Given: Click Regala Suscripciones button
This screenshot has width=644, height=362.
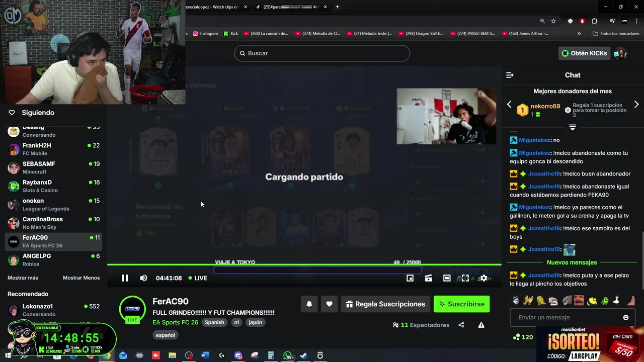Looking at the screenshot, I should 386,304.
